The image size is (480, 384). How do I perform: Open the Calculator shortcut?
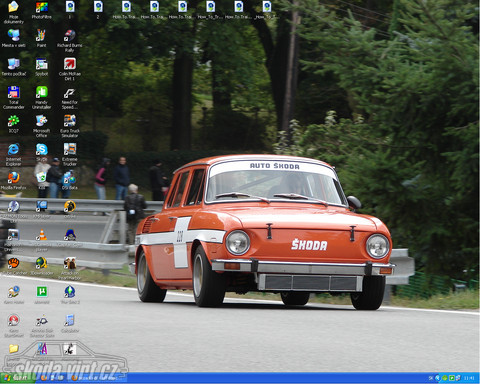pyautogui.click(x=69, y=320)
